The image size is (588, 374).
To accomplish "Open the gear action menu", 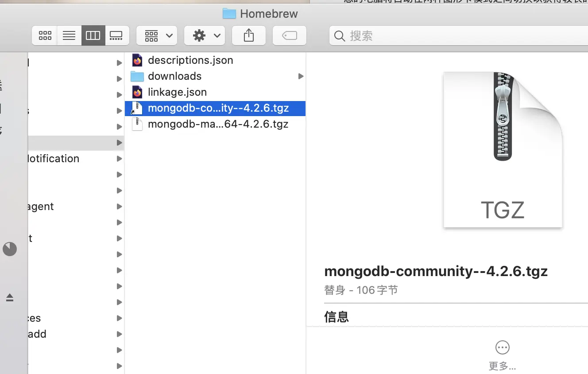I will pos(205,35).
